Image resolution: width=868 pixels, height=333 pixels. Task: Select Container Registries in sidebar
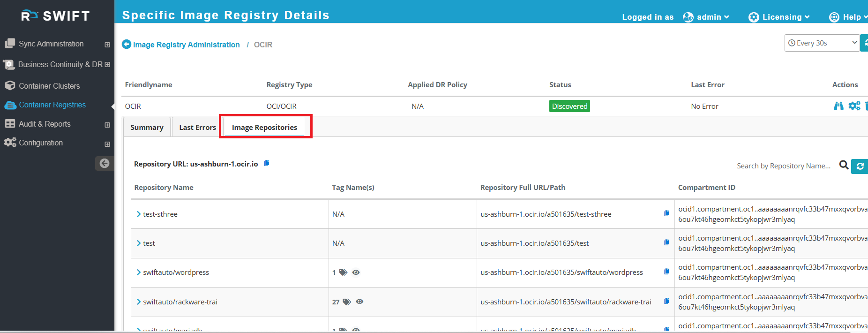pos(52,105)
